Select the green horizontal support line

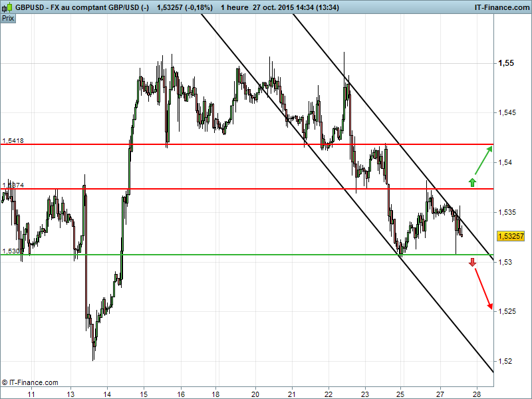[x=247, y=255]
